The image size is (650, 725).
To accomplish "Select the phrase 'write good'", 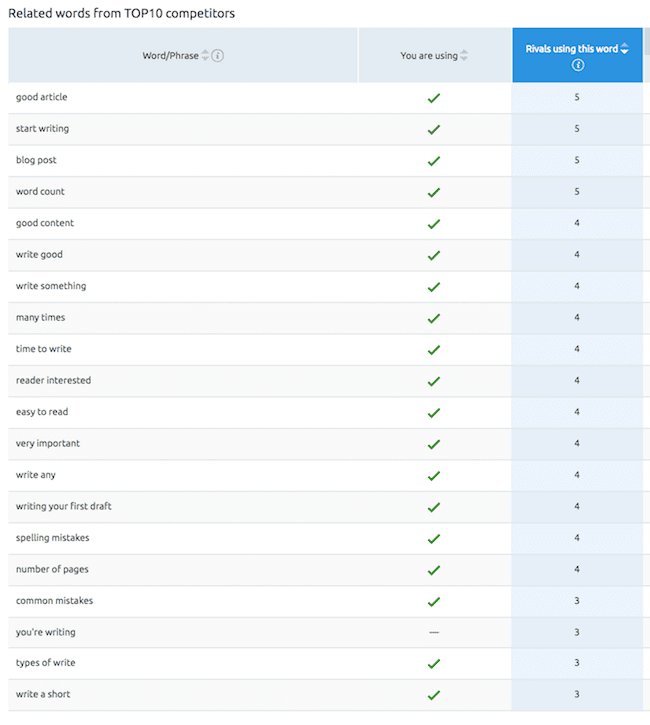I will tap(39, 254).
